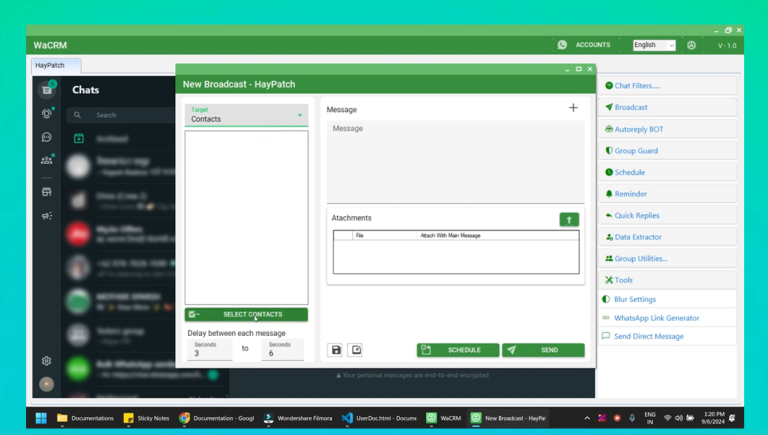
Task: Switch to the HayPatch tab
Action: (x=49, y=65)
